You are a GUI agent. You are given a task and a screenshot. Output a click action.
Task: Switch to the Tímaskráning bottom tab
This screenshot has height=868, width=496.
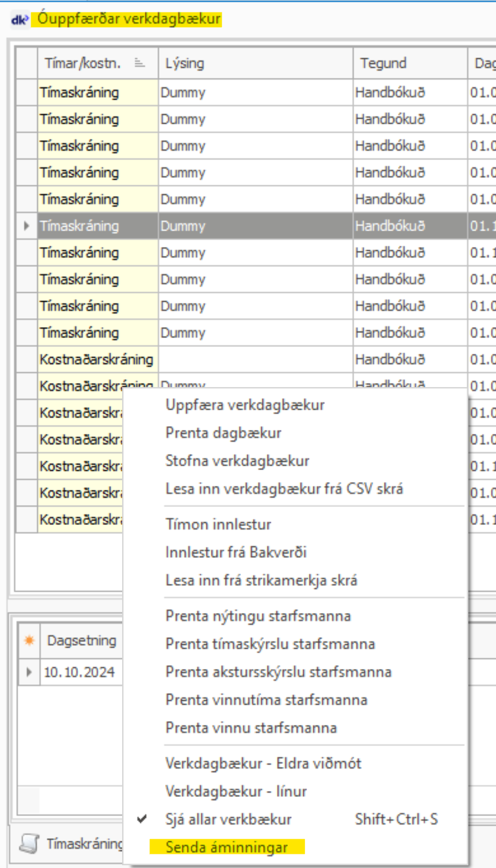point(84,844)
